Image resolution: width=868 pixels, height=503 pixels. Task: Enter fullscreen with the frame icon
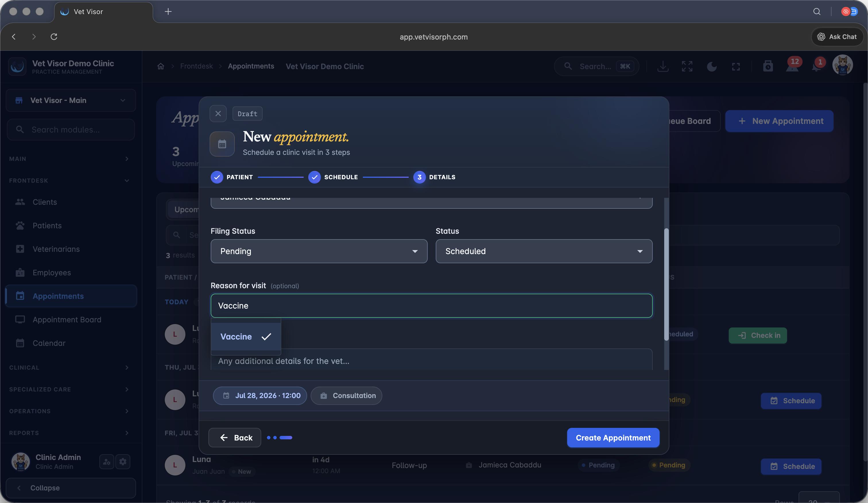(736, 67)
